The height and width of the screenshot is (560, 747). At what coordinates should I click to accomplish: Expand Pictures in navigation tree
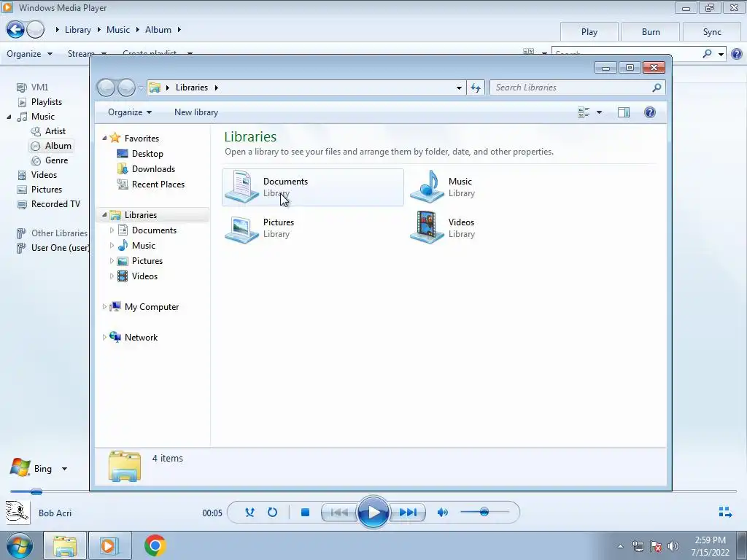(112, 261)
